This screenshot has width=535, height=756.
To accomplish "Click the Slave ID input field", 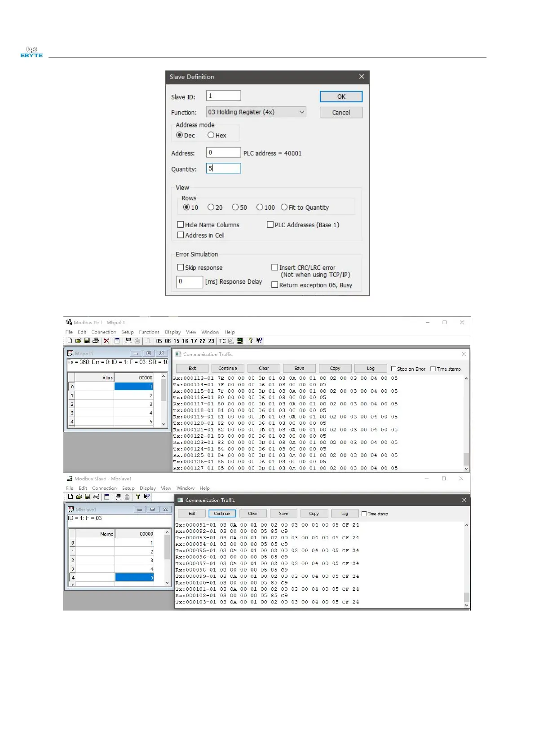I will [223, 96].
